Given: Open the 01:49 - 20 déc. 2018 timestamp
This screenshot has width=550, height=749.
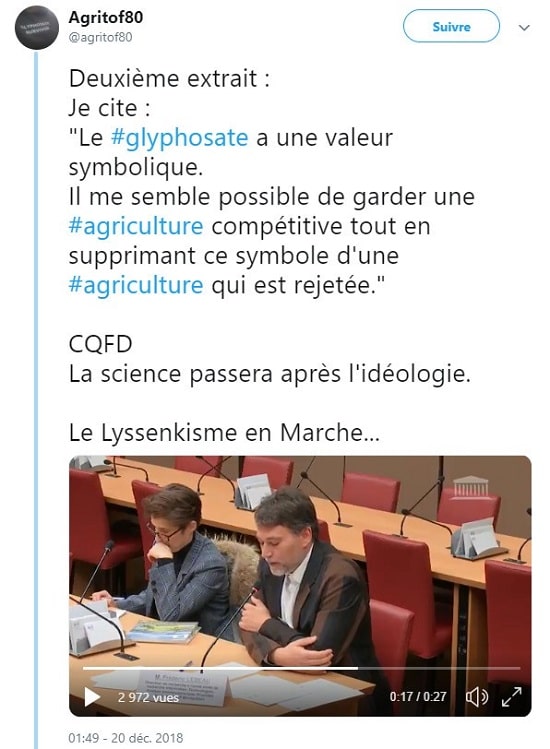Looking at the screenshot, I should pos(125,738).
